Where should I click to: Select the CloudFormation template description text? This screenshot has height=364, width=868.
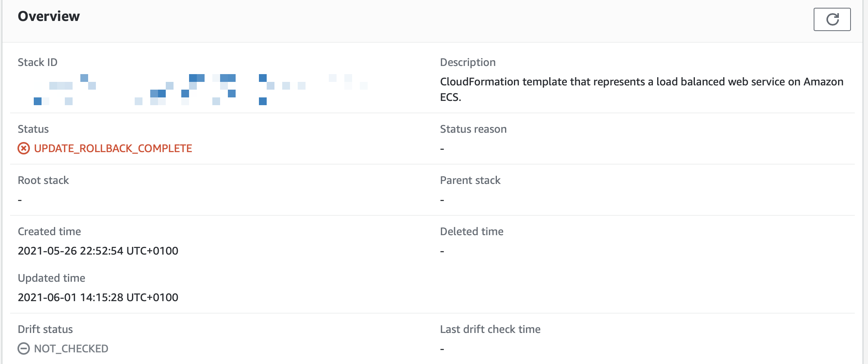point(641,89)
